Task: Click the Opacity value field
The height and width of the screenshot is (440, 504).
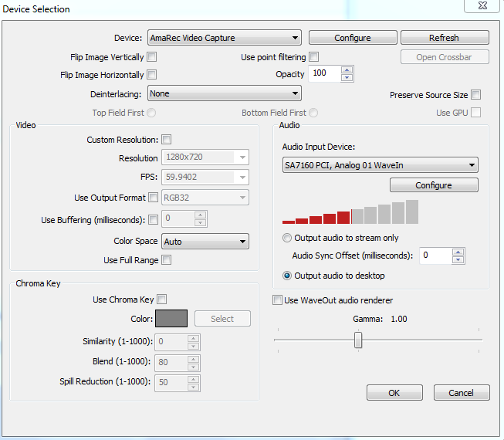Action: tap(324, 73)
